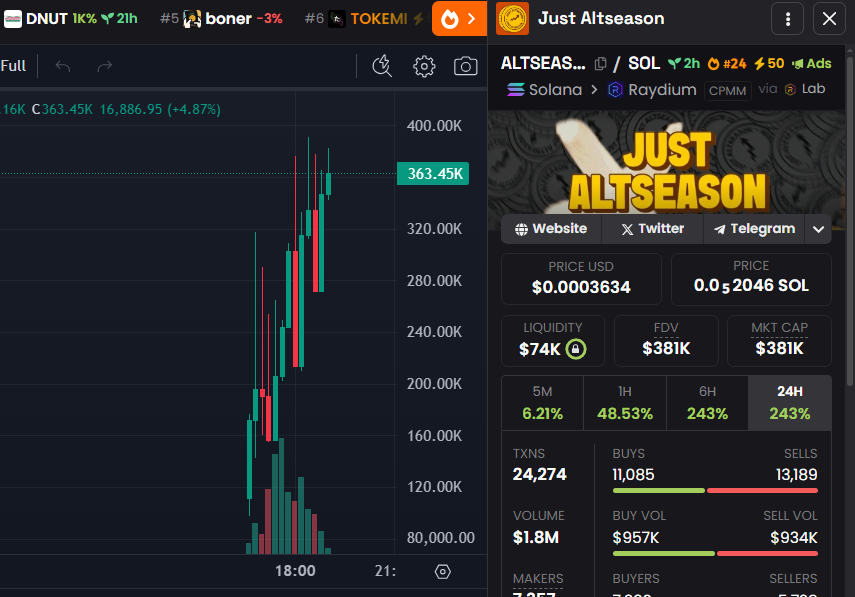The height and width of the screenshot is (597, 855).
Task: Click the liquidity lock icon next to $74K
Action: point(575,349)
